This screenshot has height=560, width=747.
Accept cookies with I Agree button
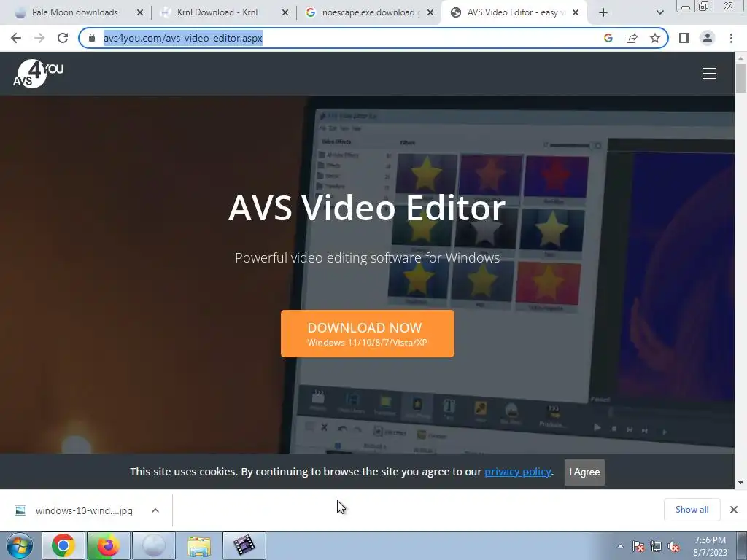tap(584, 472)
